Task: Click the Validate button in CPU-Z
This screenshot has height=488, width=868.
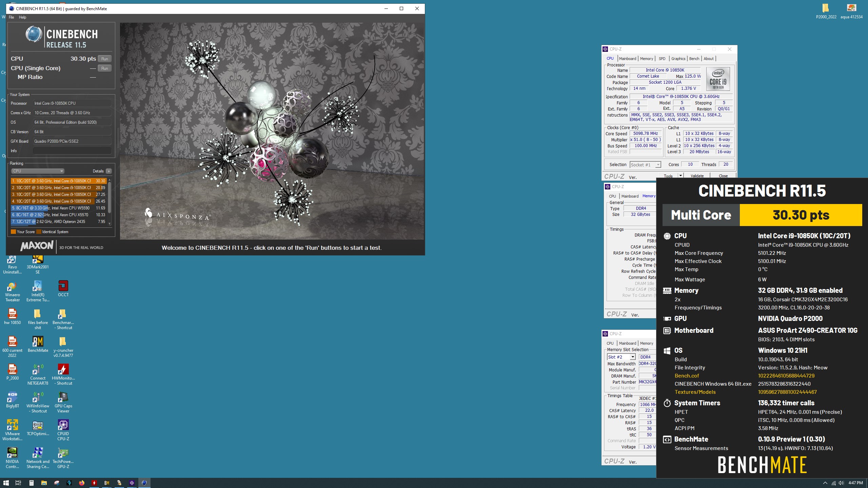Action: pos(697,176)
